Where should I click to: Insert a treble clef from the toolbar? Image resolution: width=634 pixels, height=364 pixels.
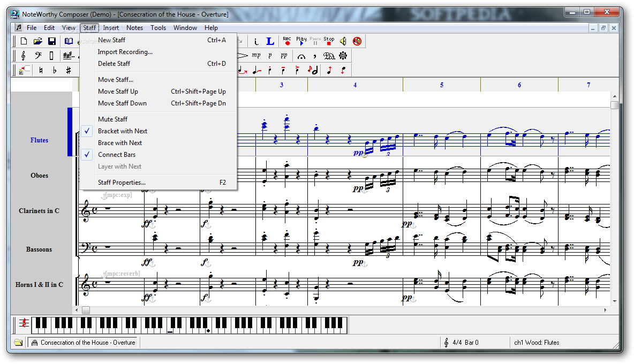[x=24, y=56]
